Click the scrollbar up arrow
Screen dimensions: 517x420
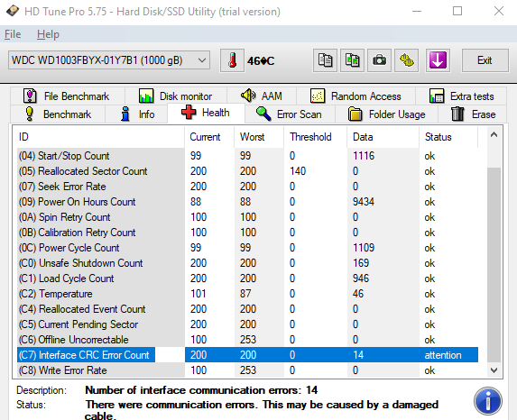494,134
